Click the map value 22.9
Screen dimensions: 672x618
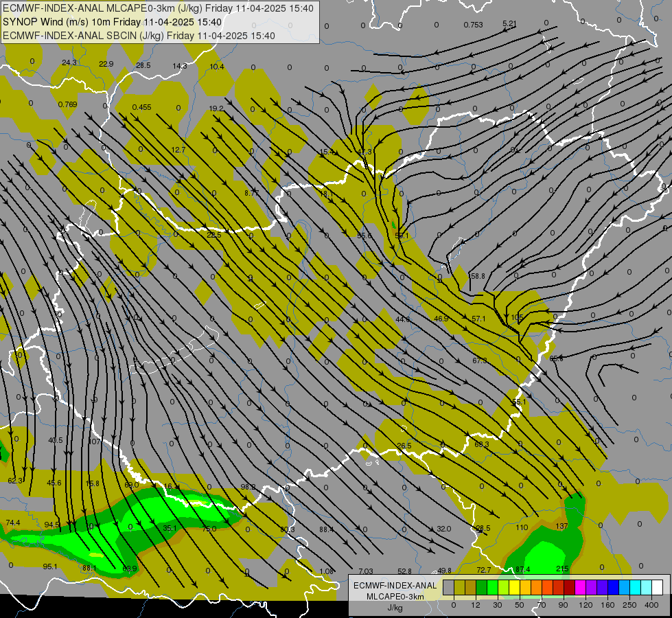point(106,64)
